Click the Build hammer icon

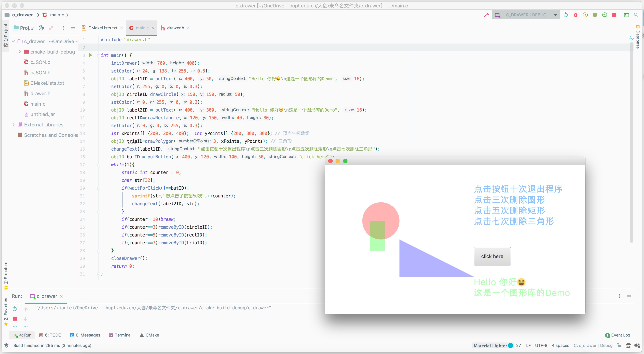click(486, 15)
